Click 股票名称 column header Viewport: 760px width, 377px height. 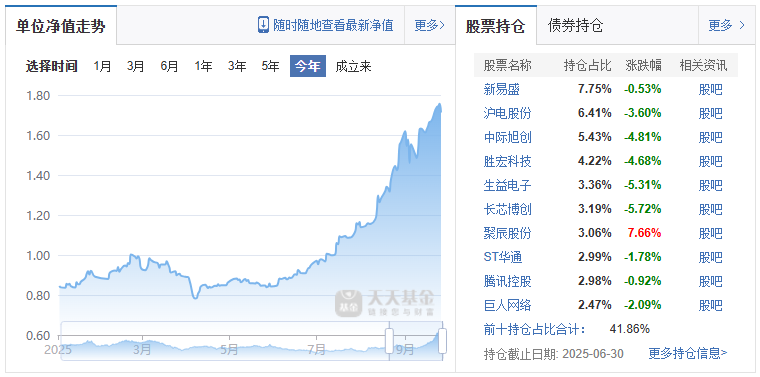pos(507,65)
